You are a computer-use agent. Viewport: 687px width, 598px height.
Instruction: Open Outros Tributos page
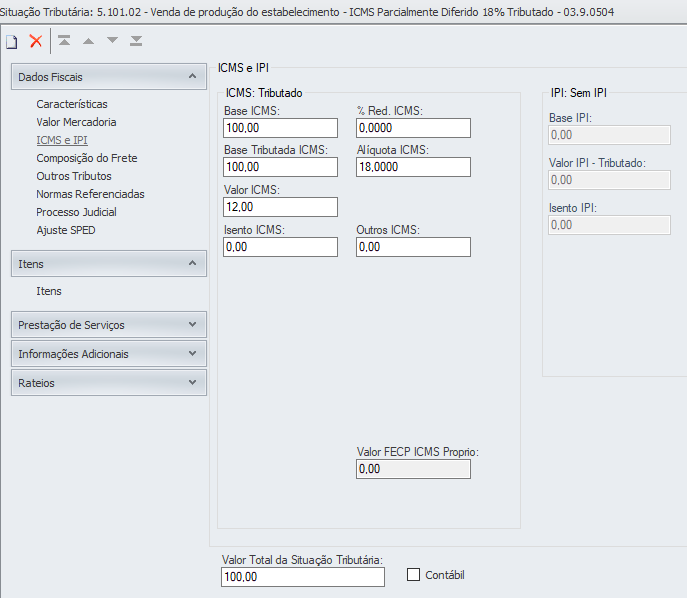tap(74, 176)
